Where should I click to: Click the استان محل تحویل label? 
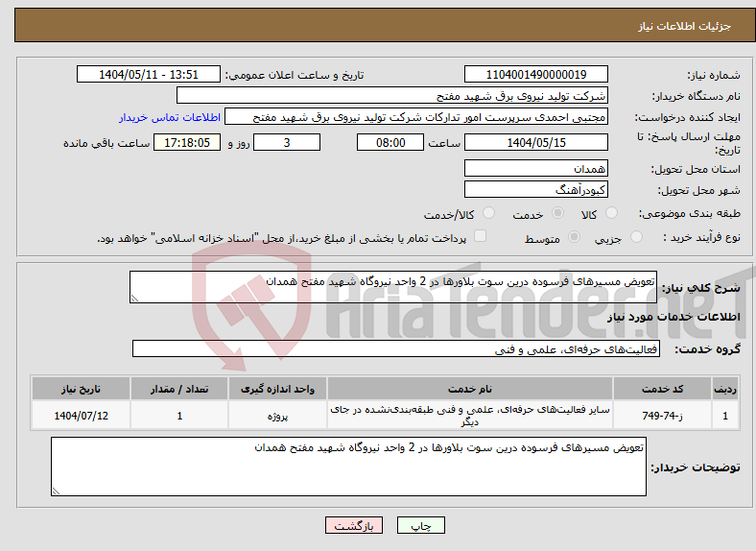coord(696,169)
